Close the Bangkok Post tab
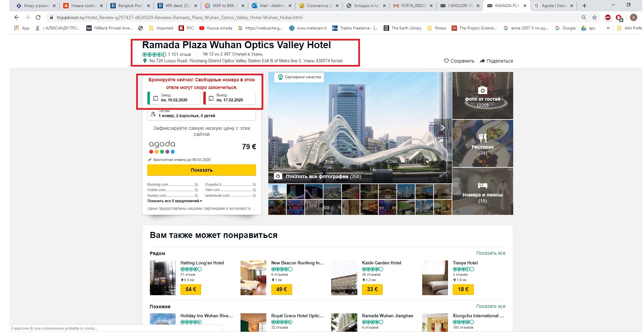 [x=149, y=6]
